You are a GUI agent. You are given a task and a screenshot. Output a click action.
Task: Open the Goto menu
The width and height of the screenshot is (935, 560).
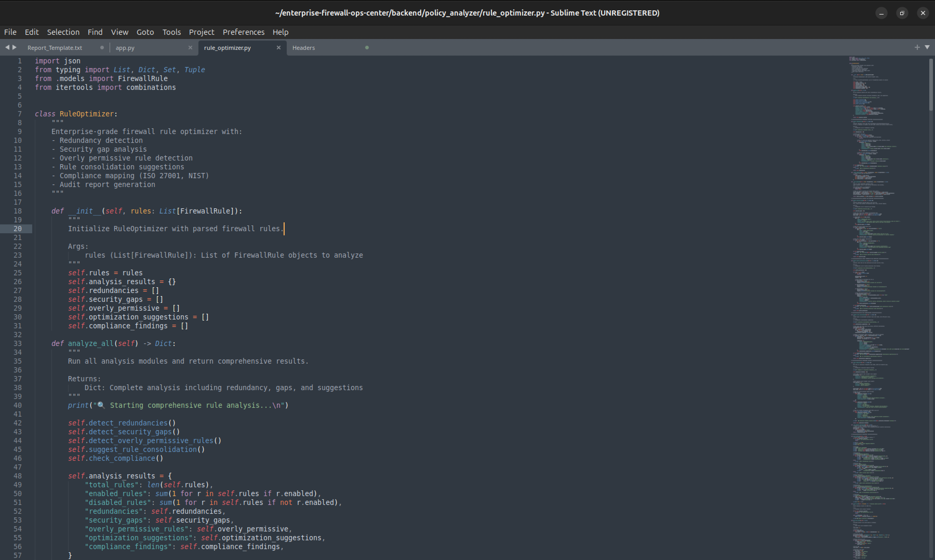pos(145,32)
